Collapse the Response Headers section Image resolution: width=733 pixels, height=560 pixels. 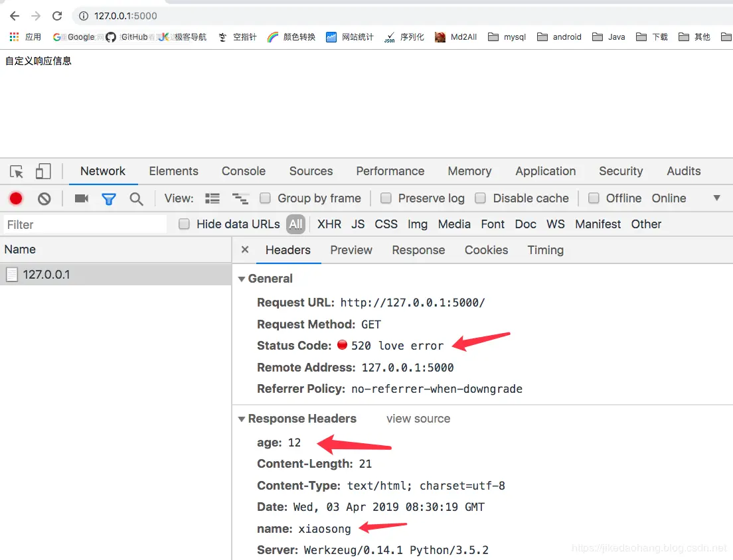click(x=242, y=419)
